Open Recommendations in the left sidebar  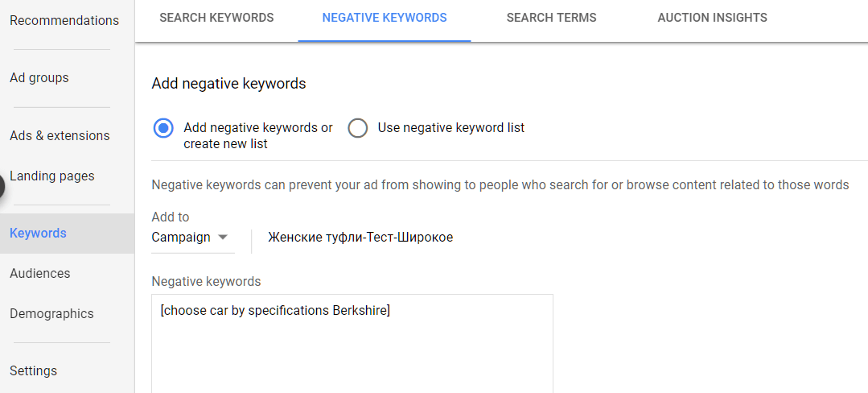click(64, 20)
